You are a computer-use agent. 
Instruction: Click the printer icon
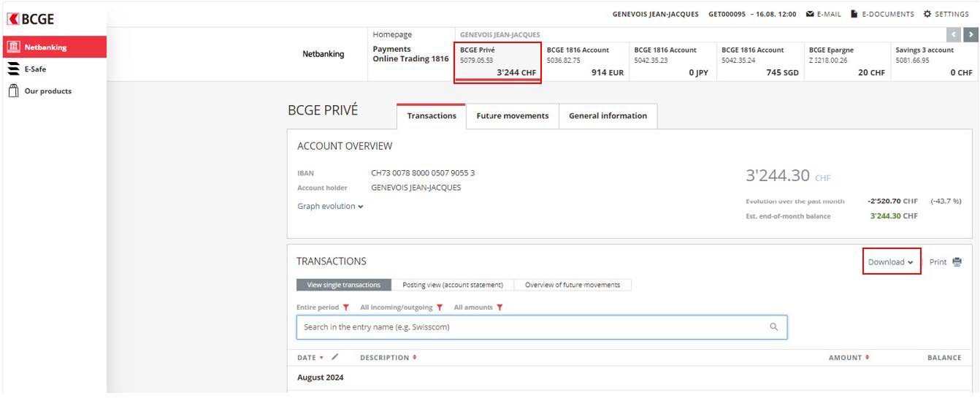(x=957, y=262)
